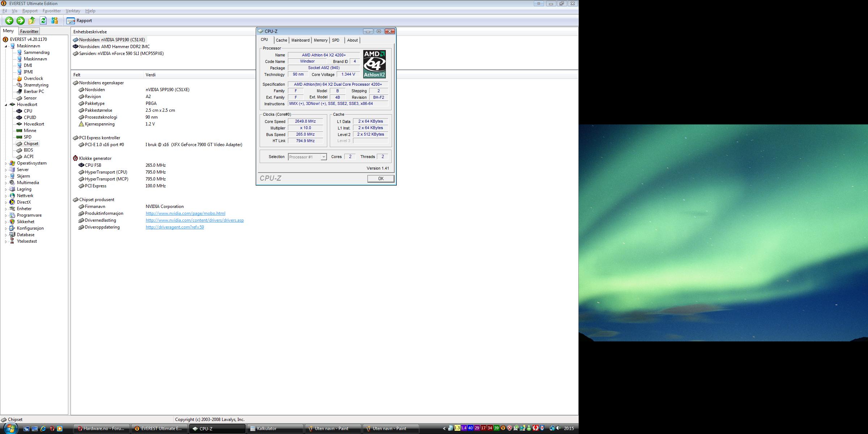Go back with the green left arrow
This screenshot has width=868, height=434.
(9, 21)
